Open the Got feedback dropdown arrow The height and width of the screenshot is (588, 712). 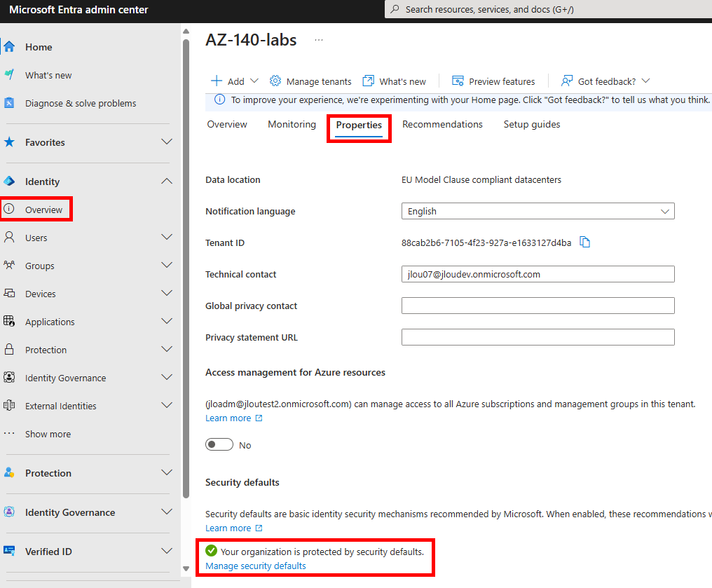click(x=645, y=81)
